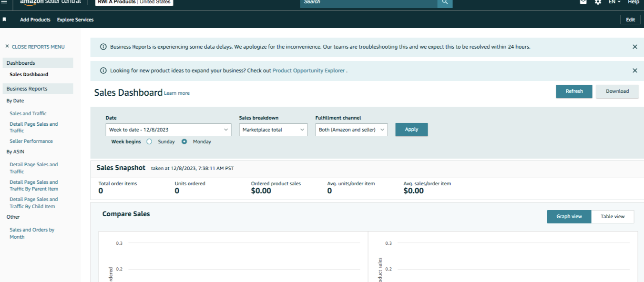The width and height of the screenshot is (644, 282).
Task: Click Explore Services in top bar
Action: [75, 20]
